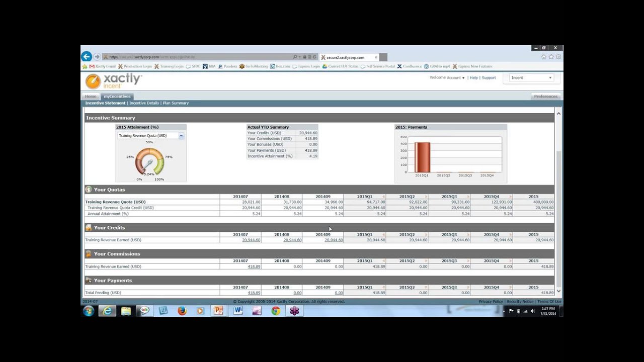
Task: Click the browser back arrow button
Action: pyautogui.click(x=87, y=57)
